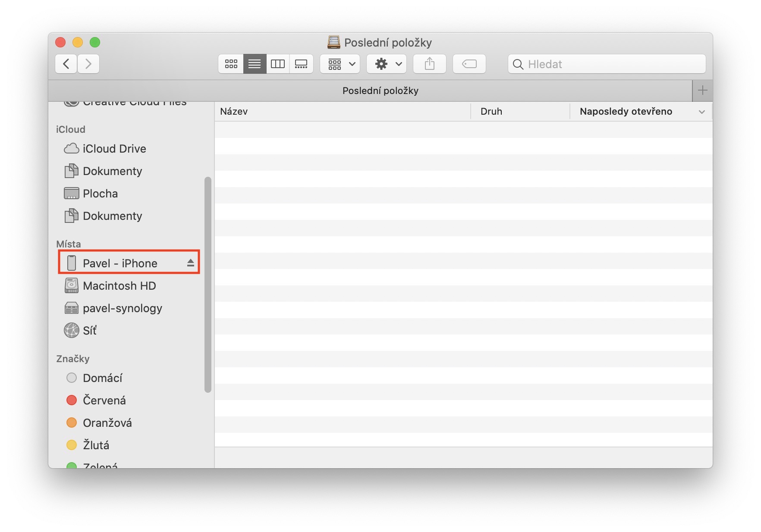The height and width of the screenshot is (532, 761).
Task: Click the Edit Tags toolbar button
Action: click(469, 64)
